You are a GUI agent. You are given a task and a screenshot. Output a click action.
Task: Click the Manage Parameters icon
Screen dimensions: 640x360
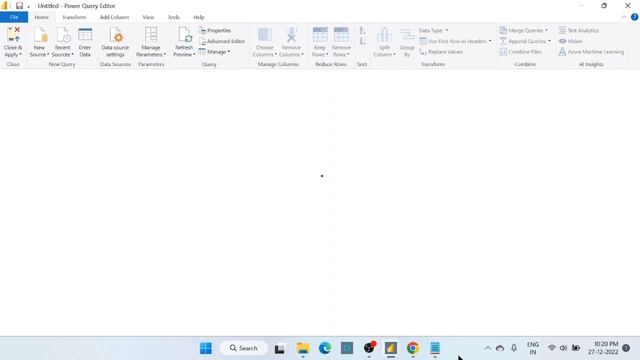[x=151, y=35]
